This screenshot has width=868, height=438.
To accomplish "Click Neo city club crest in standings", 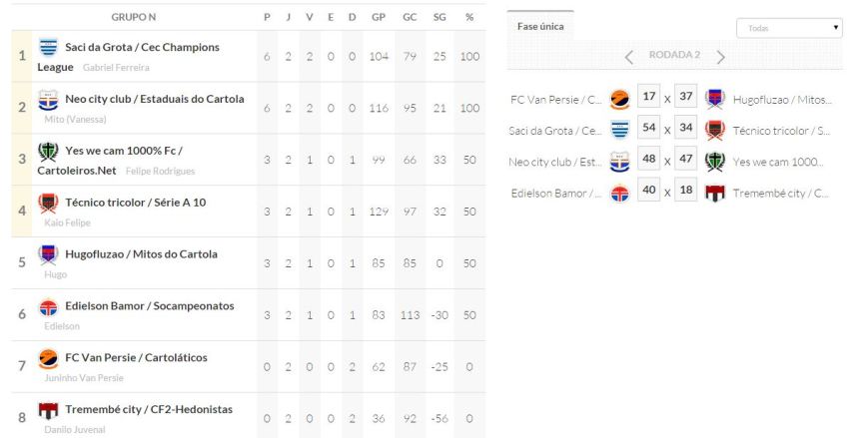I will point(48,100).
